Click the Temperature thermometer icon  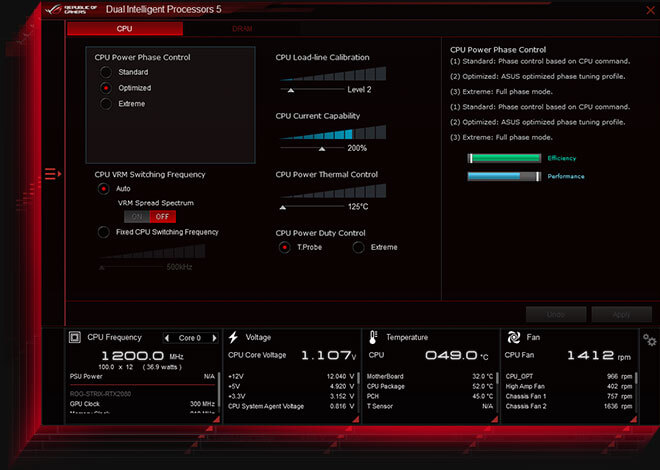(373, 337)
